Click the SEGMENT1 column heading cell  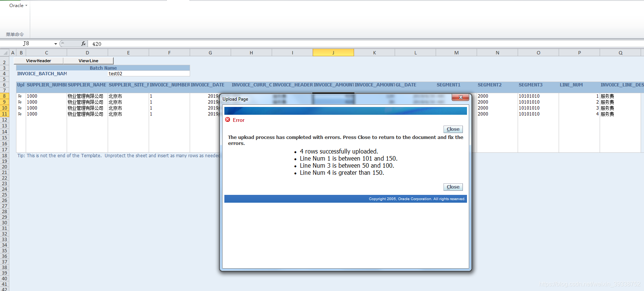[456, 85]
